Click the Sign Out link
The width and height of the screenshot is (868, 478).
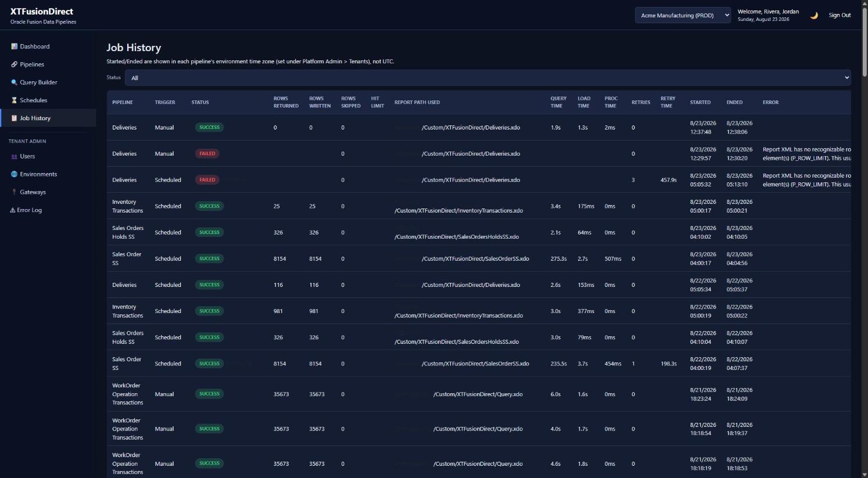tap(840, 16)
